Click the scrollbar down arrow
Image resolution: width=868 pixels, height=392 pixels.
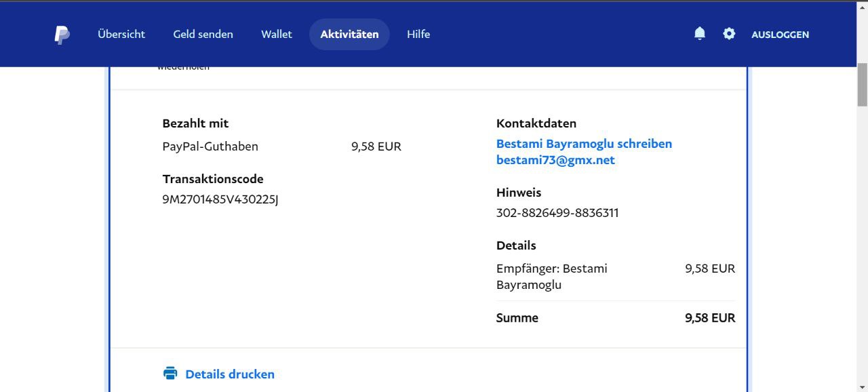tap(862, 387)
